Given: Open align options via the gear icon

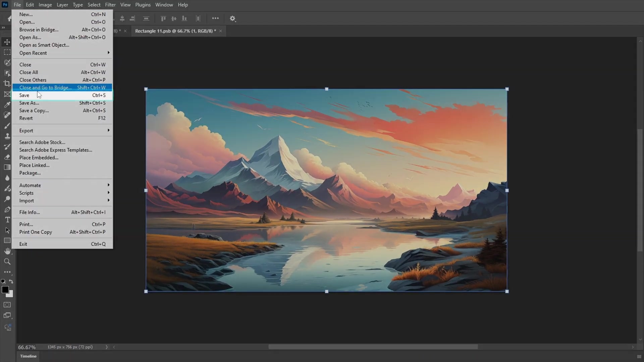Looking at the screenshot, I should tap(233, 18).
